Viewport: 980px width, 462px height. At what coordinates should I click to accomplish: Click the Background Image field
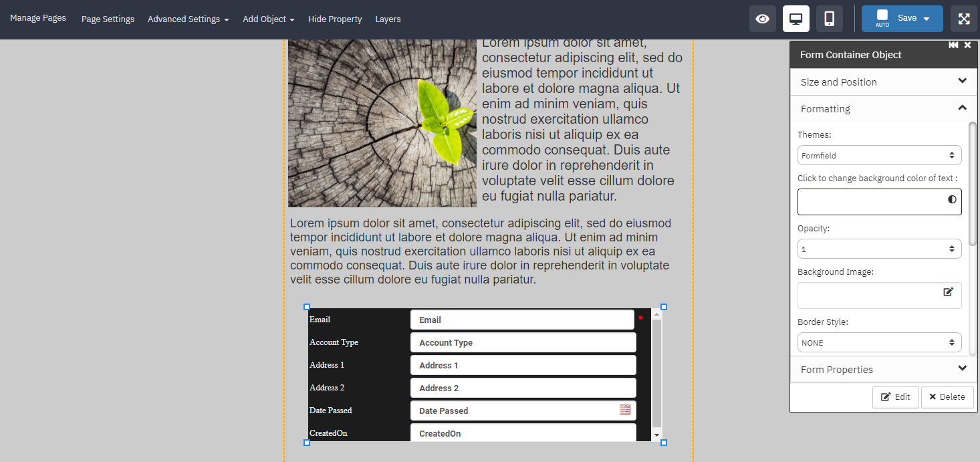[879, 296]
